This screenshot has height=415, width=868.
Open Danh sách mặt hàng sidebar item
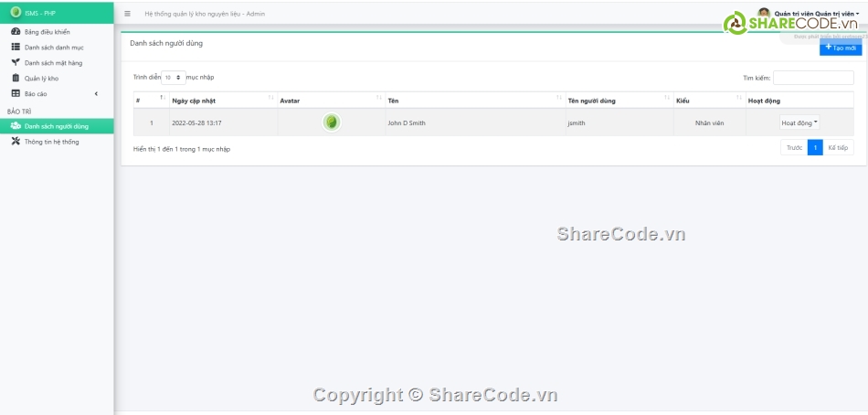tap(52, 62)
